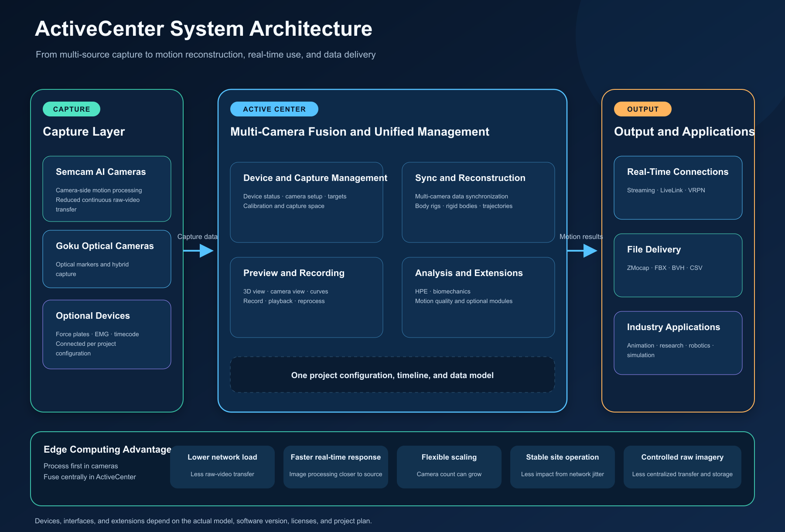Click the Camera-side motion processing text

(x=99, y=190)
